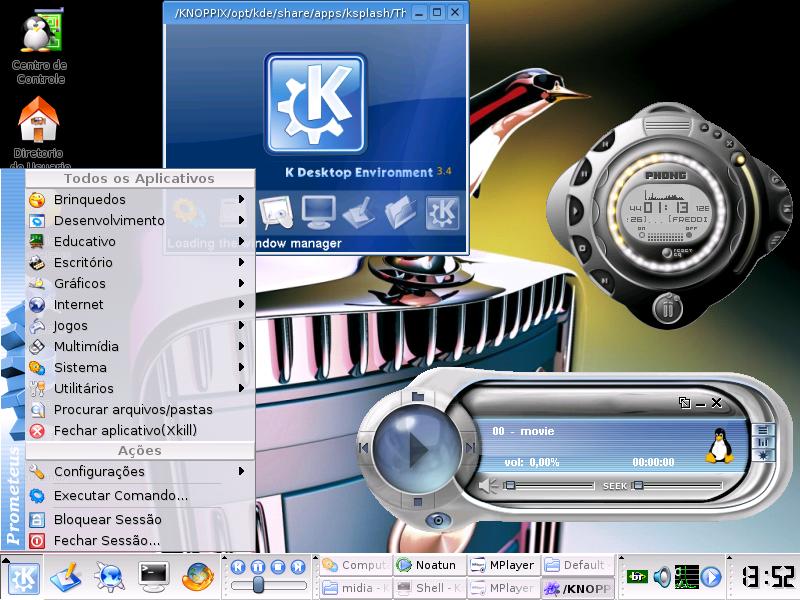Click MPlayer's Tux penguin logo
The image size is (800, 600).
tap(719, 445)
